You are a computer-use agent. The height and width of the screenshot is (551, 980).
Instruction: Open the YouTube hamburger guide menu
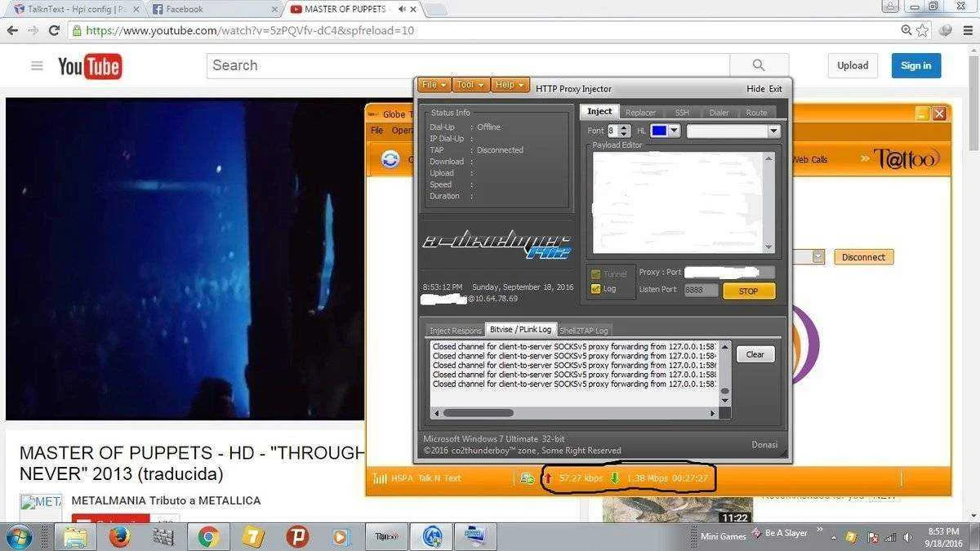[x=37, y=66]
